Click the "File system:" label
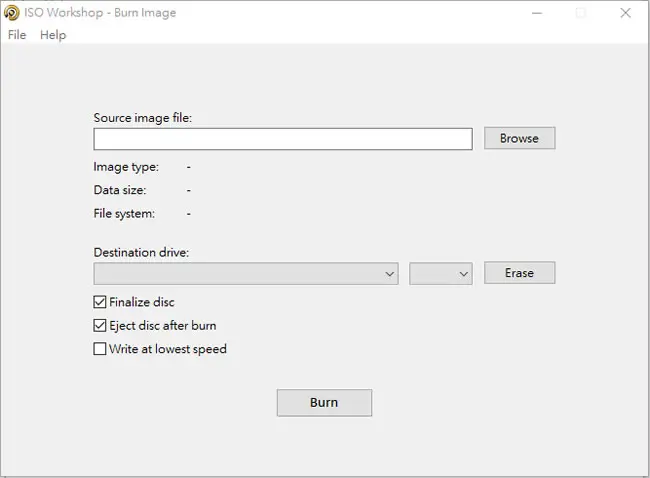 coord(124,214)
